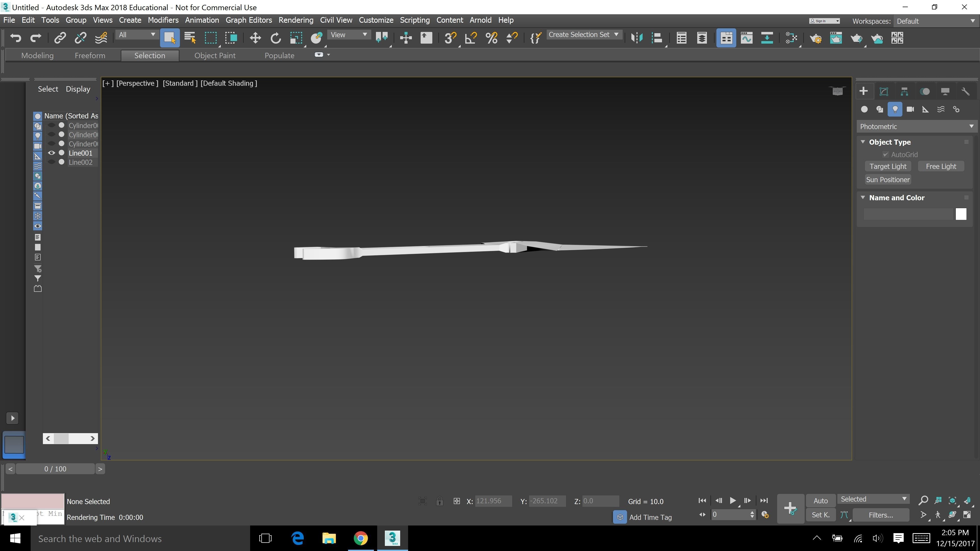This screenshot has width=980, height=551.
Task: Toggle Auto Key mode
Action: [x=820, y=501]
